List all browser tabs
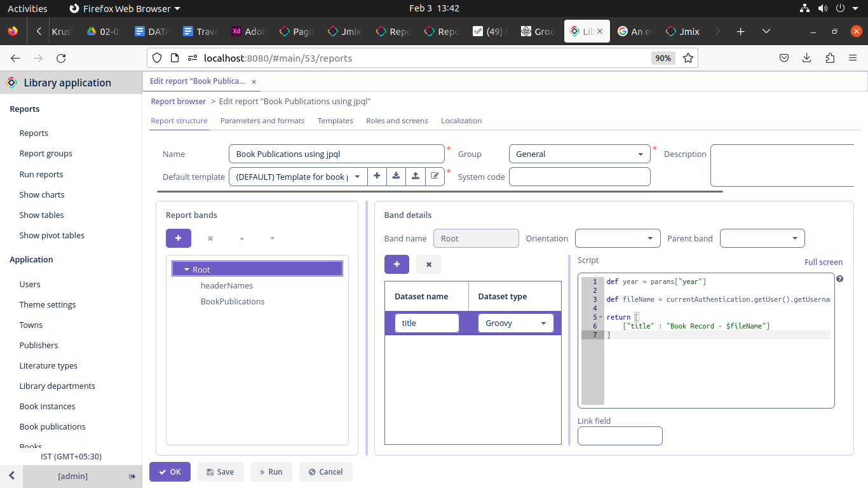The width and height of the screenshot is (868, 488). tap(766, 31)
